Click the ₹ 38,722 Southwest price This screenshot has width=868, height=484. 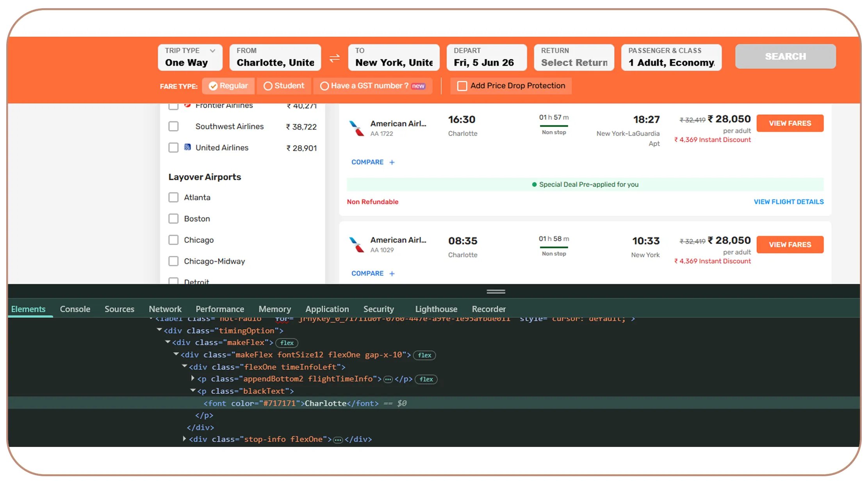301,127
